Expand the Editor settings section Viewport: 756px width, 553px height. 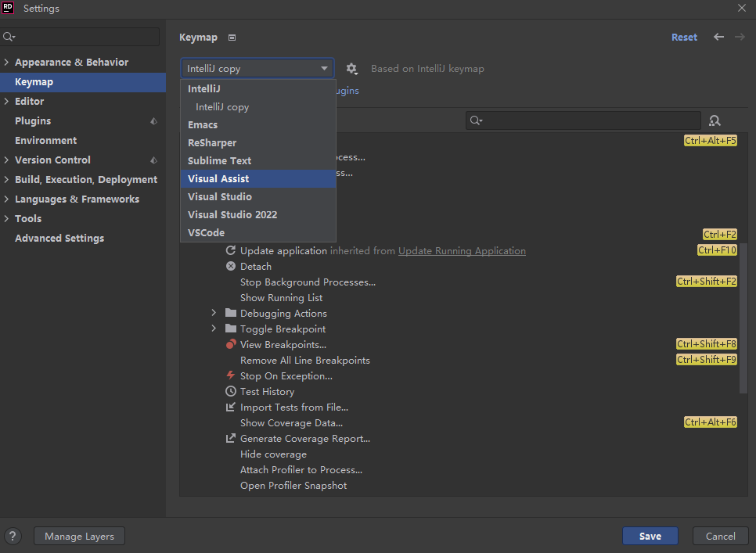point(6,101)
